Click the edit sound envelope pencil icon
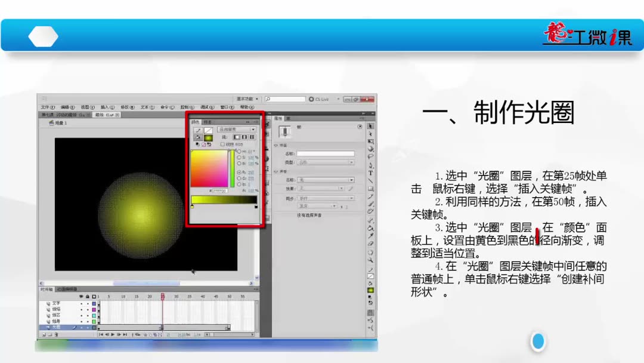Image resolution: width=644 pixels, height=363 pixels. tap(351, 189)
